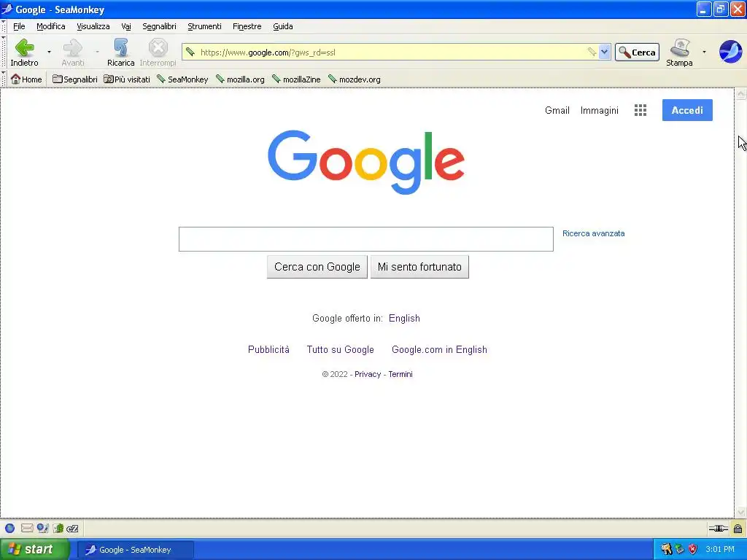Print the page with Stampa icon
747x560 pixels.
click(x=680, y=52)
